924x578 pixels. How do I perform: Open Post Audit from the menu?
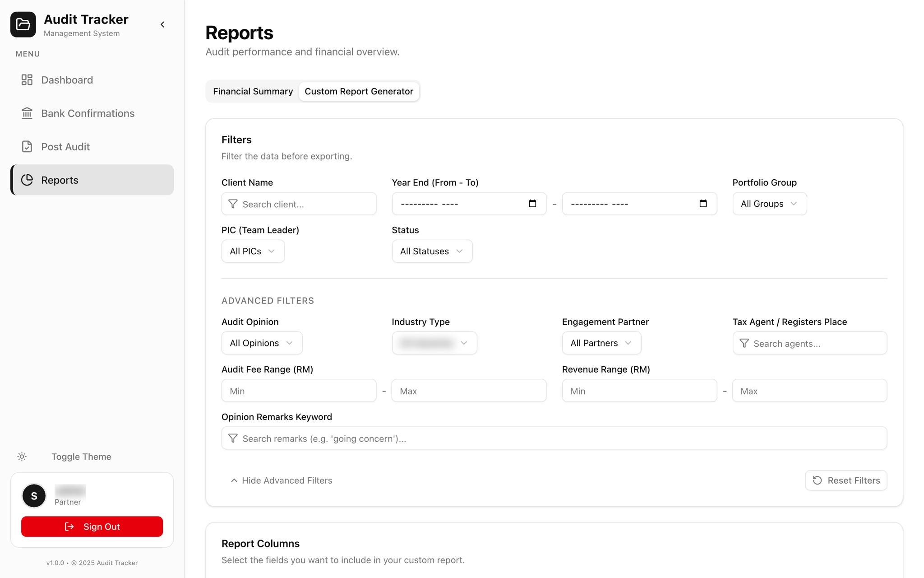point(92,147)
